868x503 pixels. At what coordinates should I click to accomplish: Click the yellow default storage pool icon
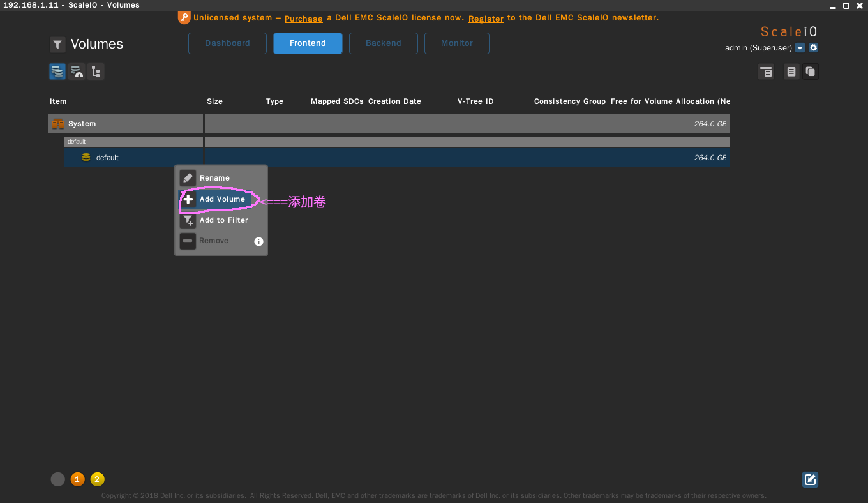tap(86, 158)
